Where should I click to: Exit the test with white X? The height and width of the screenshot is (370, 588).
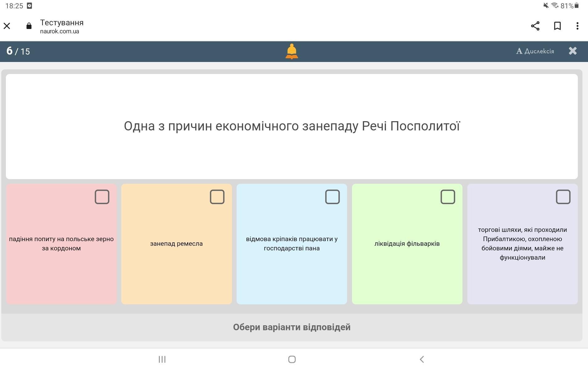[573, 51]
